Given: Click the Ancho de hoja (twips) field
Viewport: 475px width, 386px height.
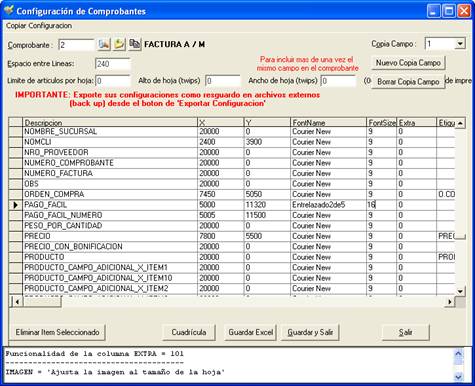Looking at the screenshot, I should [338, 81].
